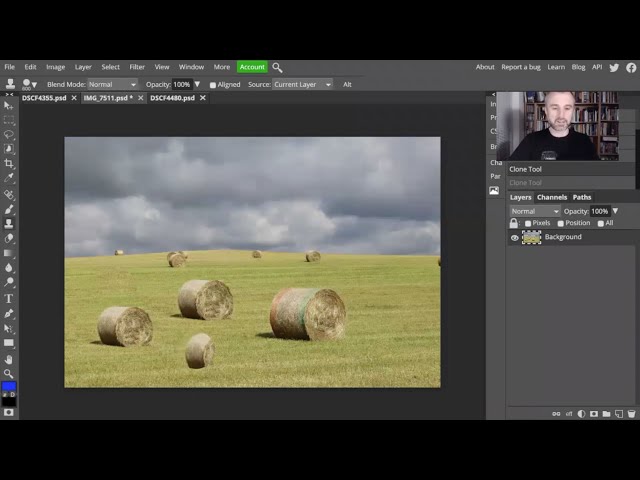Delete layer with trash icon
The width and height of the screenshot is (640, 480).
631,414
